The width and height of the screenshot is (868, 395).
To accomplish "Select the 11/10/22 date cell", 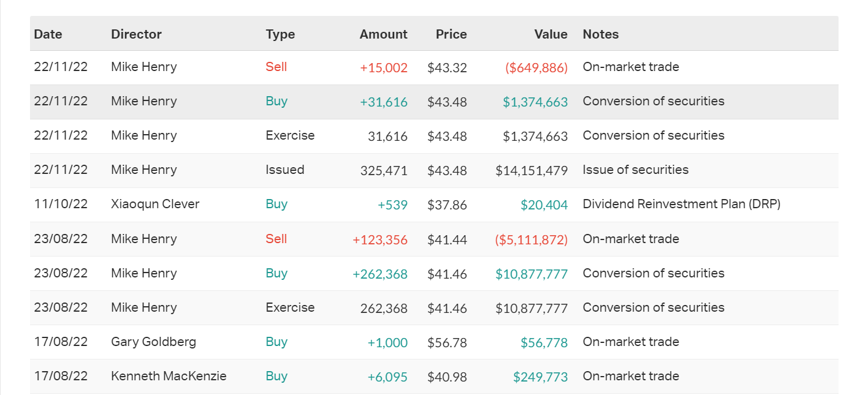I will tap(61, 204).
